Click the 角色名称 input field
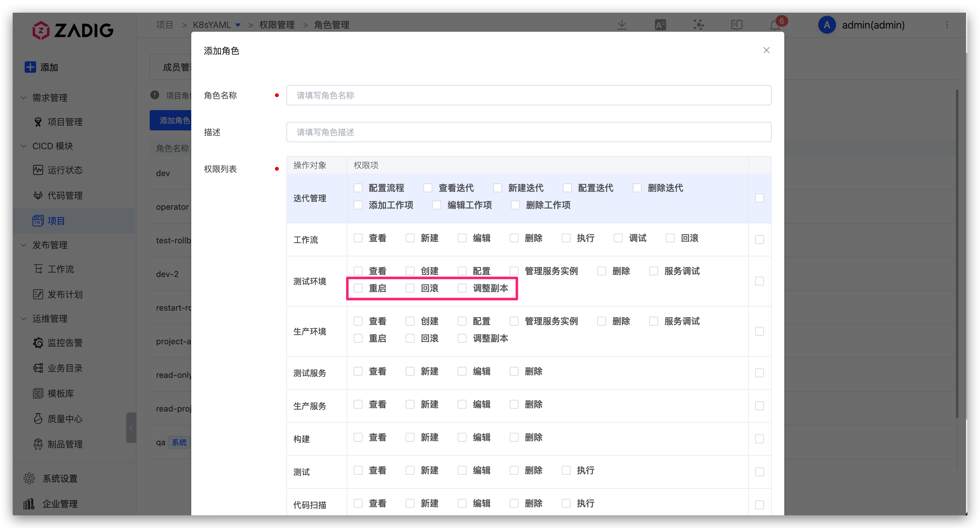This screenshot has width=980, height=528. click(529, 95)
